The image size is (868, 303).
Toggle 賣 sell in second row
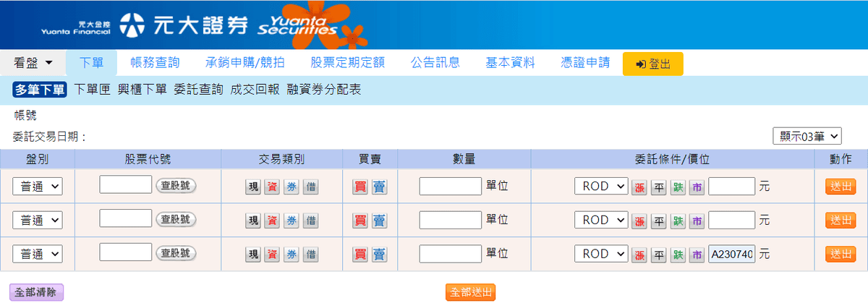click(380, 221)
